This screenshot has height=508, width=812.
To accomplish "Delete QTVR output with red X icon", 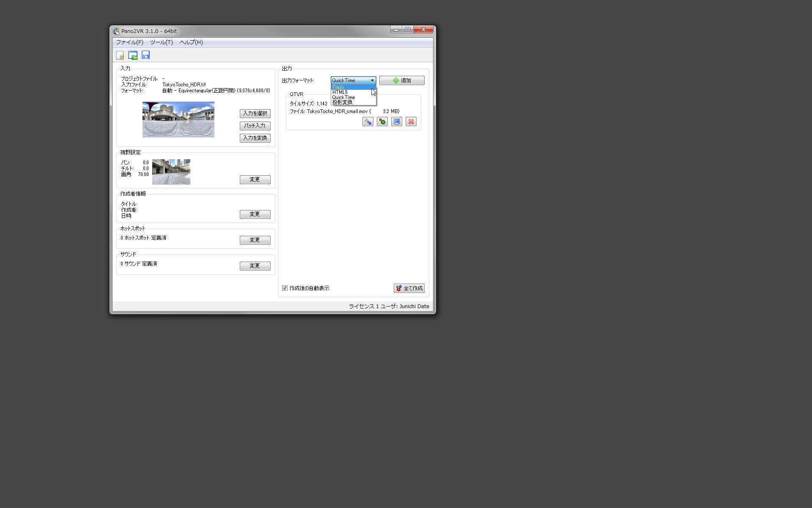I will [411, 121].
